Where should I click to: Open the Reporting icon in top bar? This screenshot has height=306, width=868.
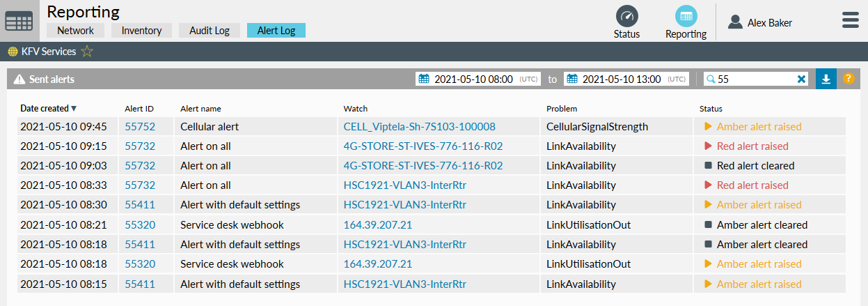coord(686,16)
